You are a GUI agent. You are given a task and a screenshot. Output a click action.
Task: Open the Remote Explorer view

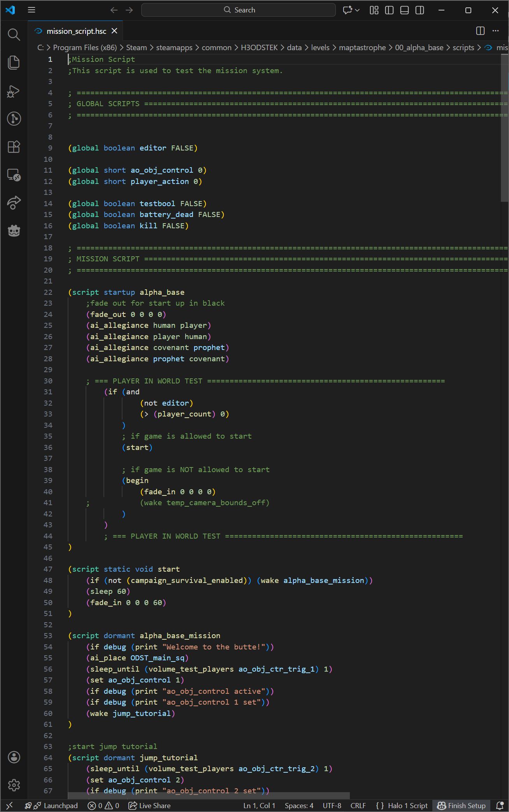tap(14, 175)
